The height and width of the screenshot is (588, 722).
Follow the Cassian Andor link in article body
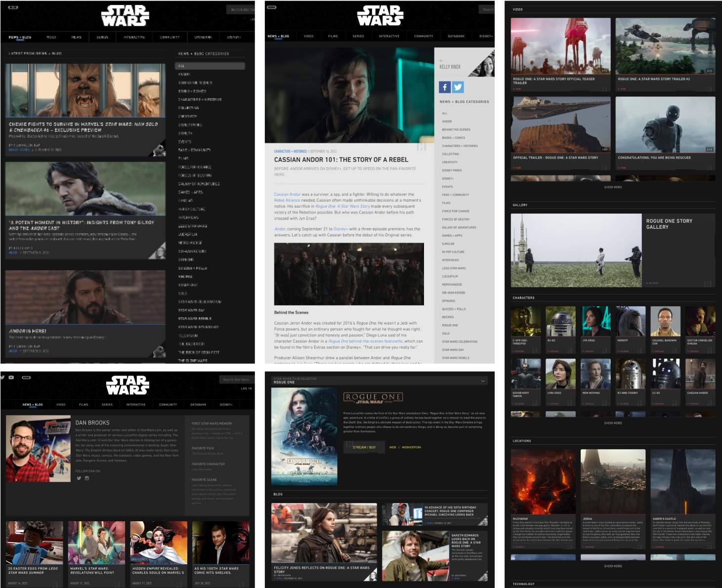point(288,194)
